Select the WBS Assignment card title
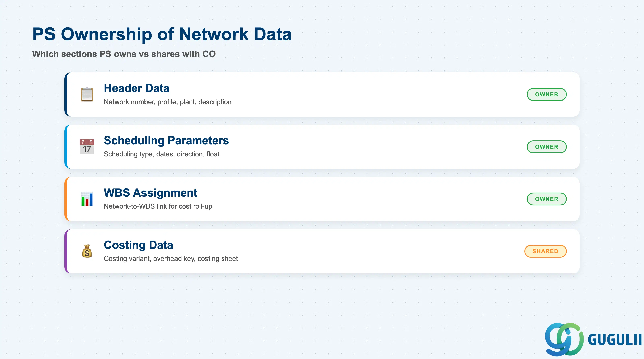 click(151, 193)
